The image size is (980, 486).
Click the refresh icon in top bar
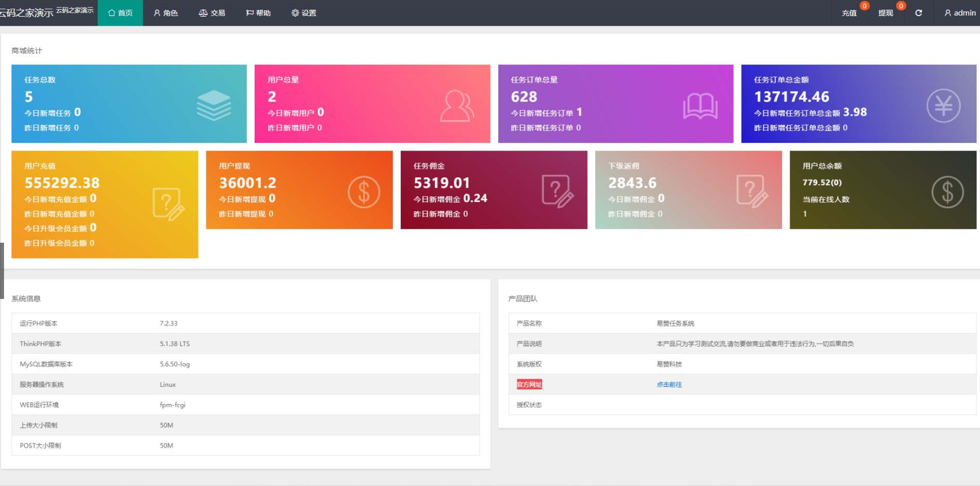918,13
